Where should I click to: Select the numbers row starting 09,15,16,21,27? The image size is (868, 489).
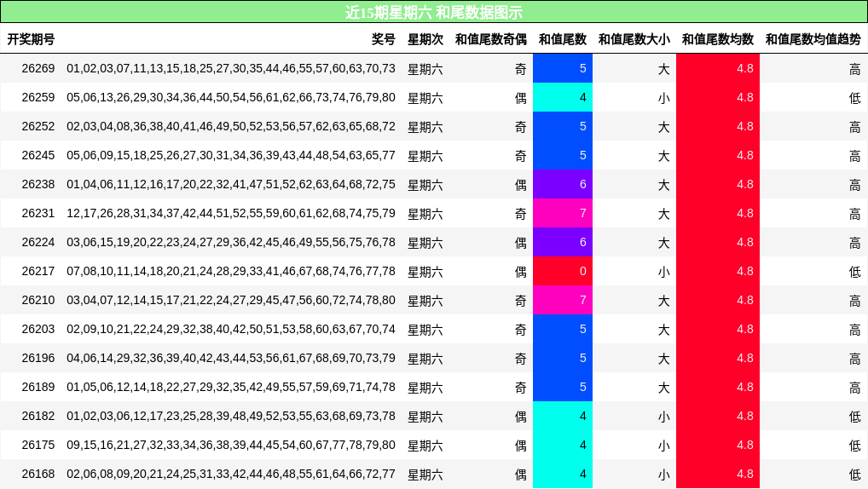point(231,445)
